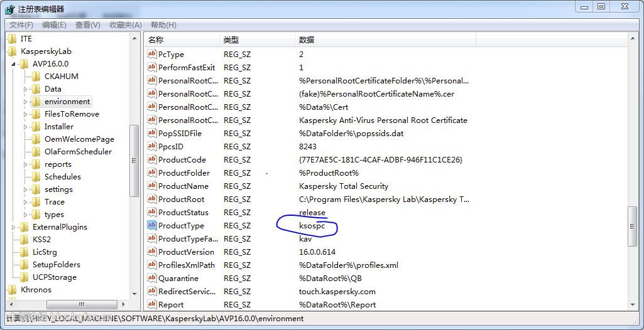Screen dimensions: 644x330
Task: Expand the environment key
Action: [x=26, y=102]
